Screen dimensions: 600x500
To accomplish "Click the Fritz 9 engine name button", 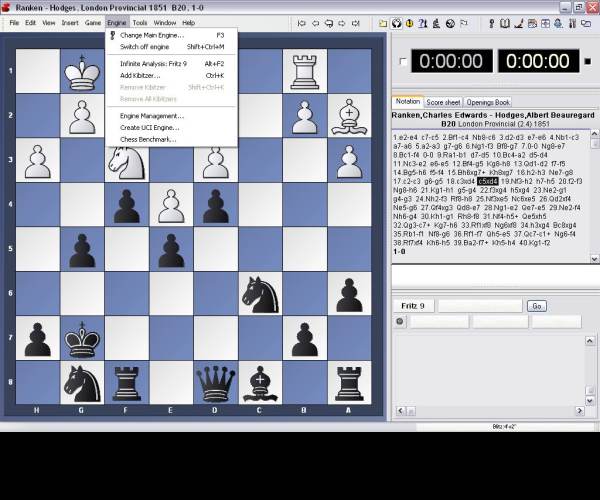I will pyautogui.click(x=413, y=306).
